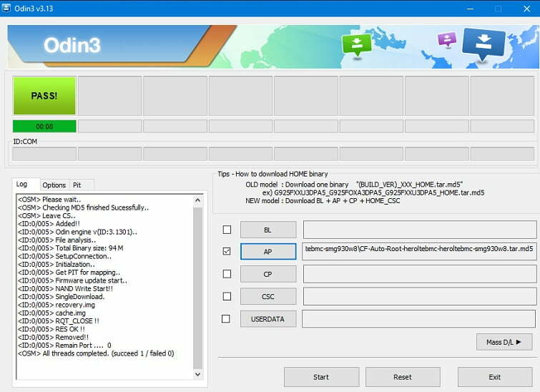Click log line 'Checking MD5 finished Sucessfully'
This screenshot has width=540, height=392.
84,207
